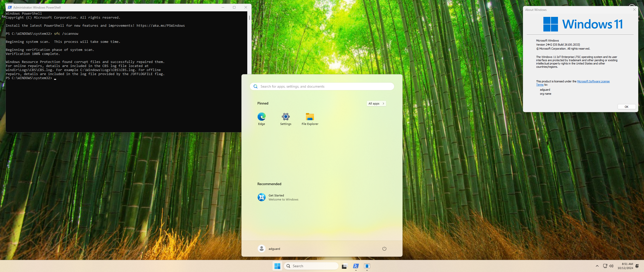Click the 'Pinned' heading in Start menu
This screenshot has height=272, width=644.
pyautogui.click(x=263, y=103)
